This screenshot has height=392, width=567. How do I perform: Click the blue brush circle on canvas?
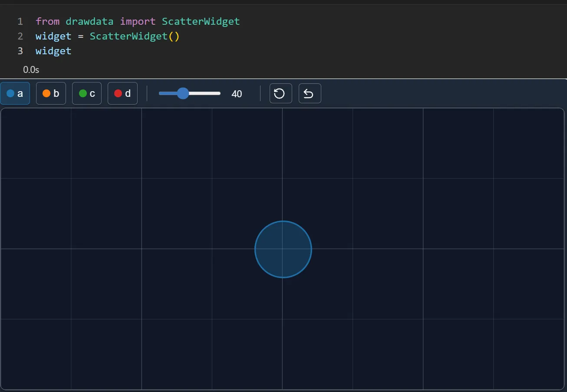click(283, 249)
